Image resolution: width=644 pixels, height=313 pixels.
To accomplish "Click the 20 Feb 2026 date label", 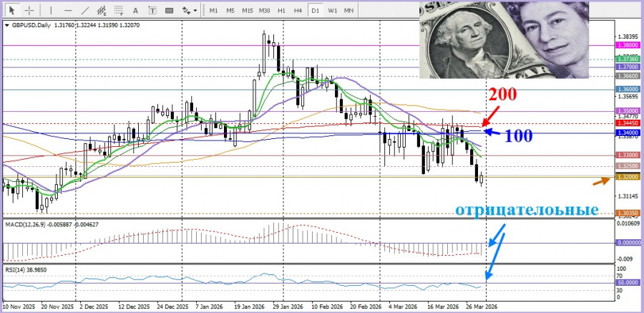I will pos(365,307).
